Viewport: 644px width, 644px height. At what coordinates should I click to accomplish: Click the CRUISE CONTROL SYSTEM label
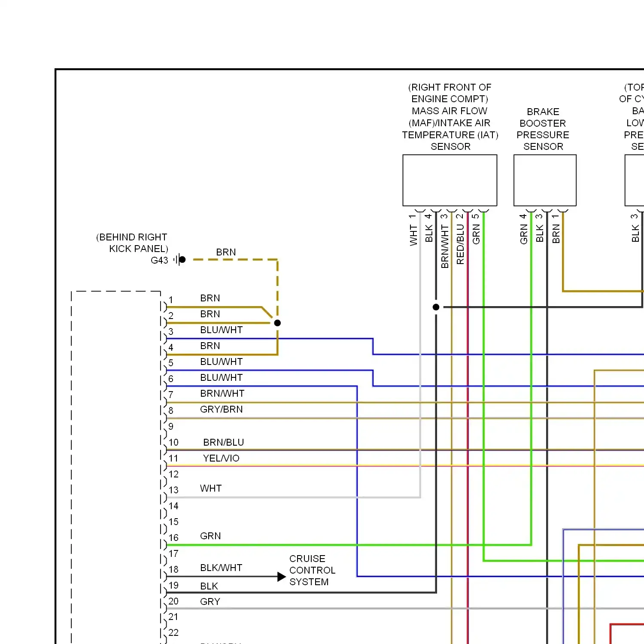tap(312, 570)
